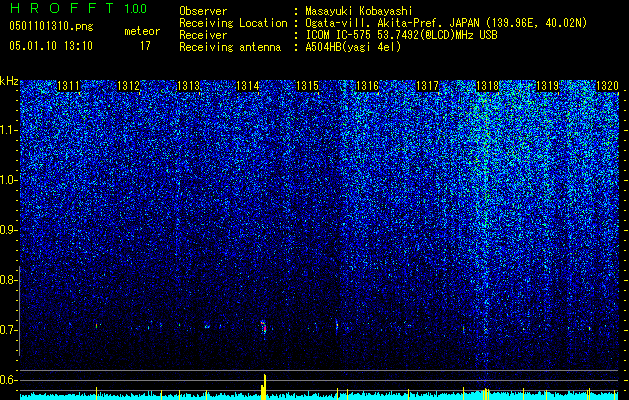Click the HROFFT title text

click(61, 8)
